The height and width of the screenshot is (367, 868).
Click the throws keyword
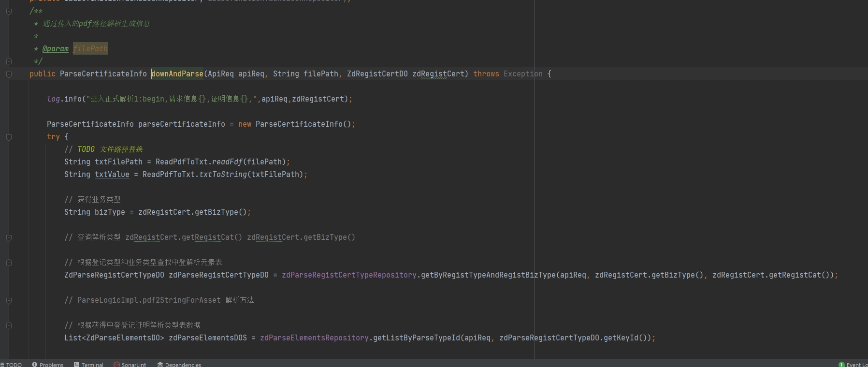click(x=486, y=73)
